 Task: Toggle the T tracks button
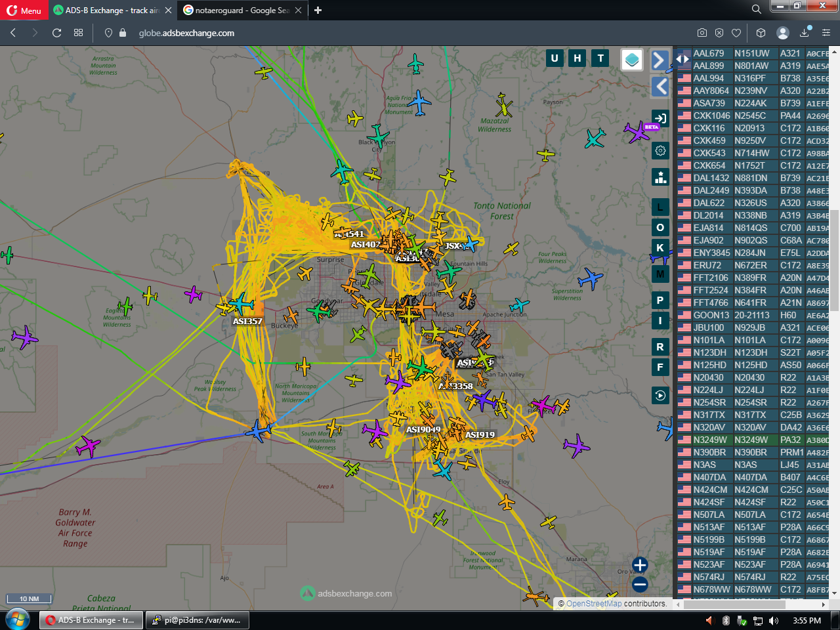click(600, 58)
